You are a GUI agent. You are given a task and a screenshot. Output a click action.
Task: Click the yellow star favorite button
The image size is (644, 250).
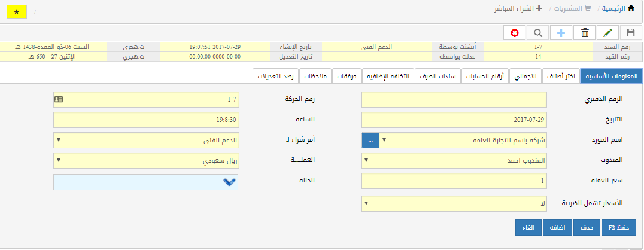point(16,12)
